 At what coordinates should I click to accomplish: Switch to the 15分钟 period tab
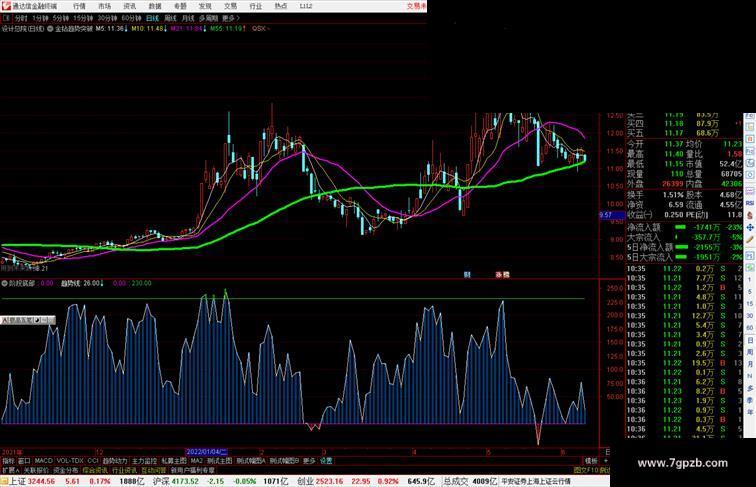(x=83, y=18)
